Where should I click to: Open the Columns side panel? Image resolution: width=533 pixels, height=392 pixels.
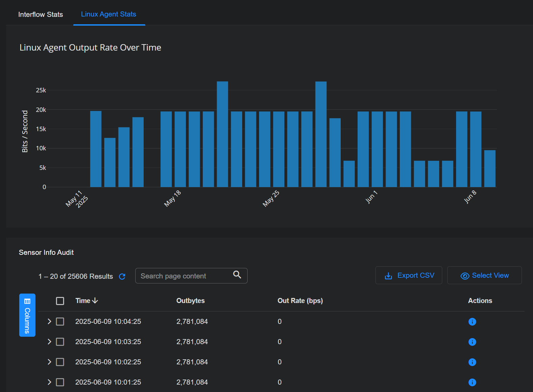point(27,315)
